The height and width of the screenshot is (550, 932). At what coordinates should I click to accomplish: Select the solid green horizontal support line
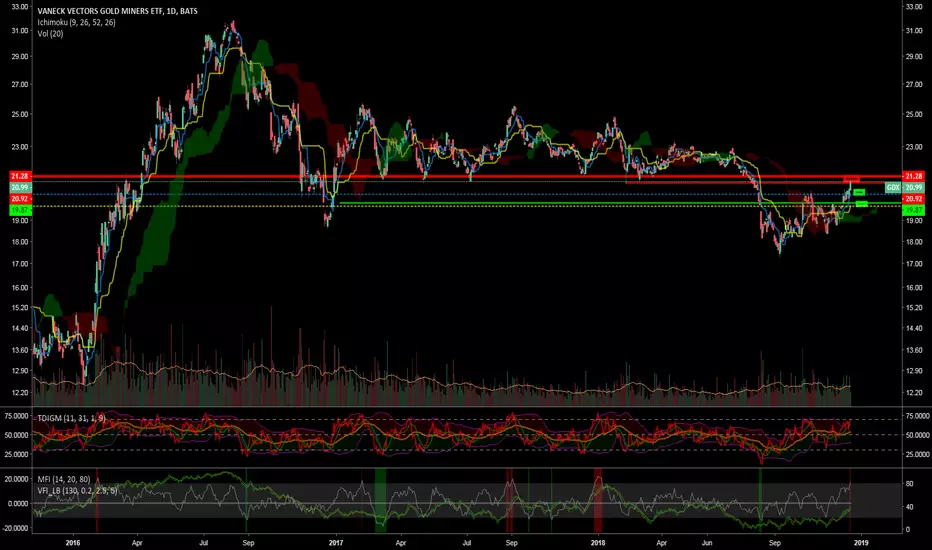(x=621, y=203)
